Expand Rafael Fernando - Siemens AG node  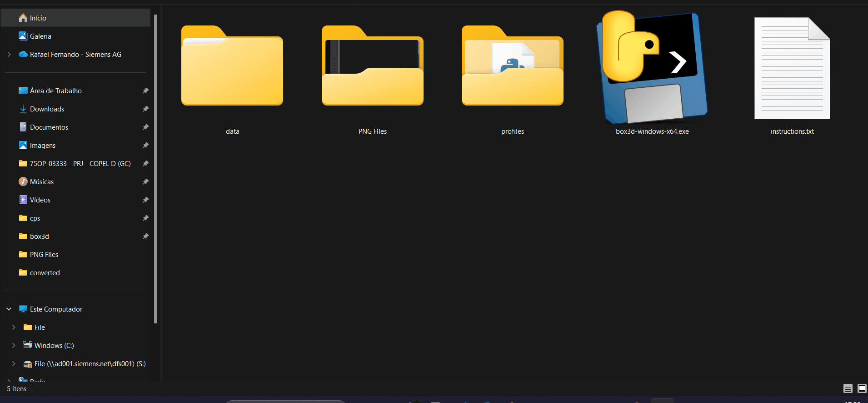tap(9, 55)
